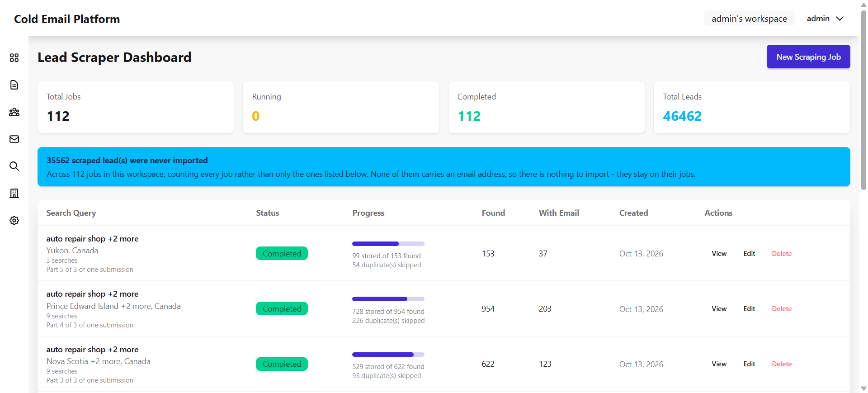The image size is (868, 393).
Task: Click the Search Query column header
Action: [x=71, y=213]
